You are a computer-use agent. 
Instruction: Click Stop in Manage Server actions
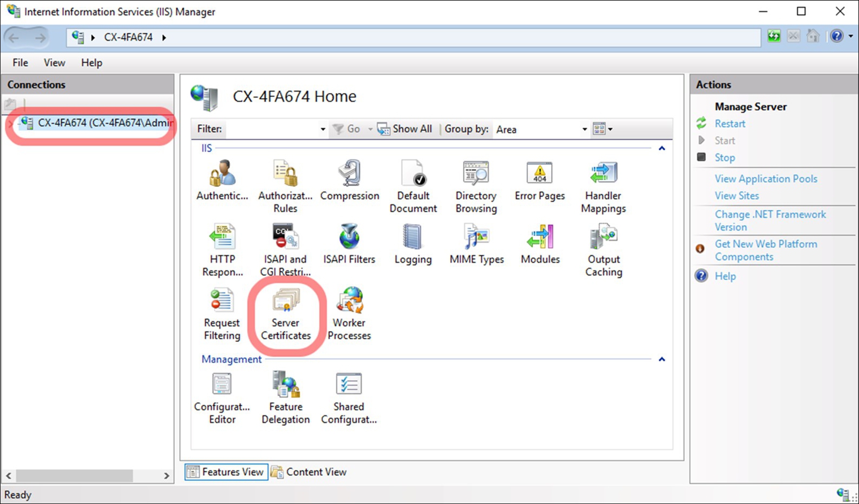click(725, 157)
